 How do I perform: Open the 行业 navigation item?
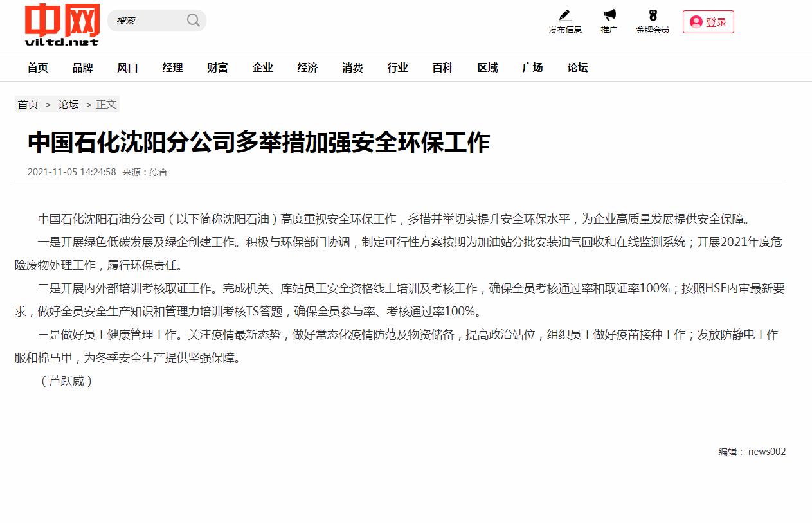pyautogui.click(x=398, y=67)
